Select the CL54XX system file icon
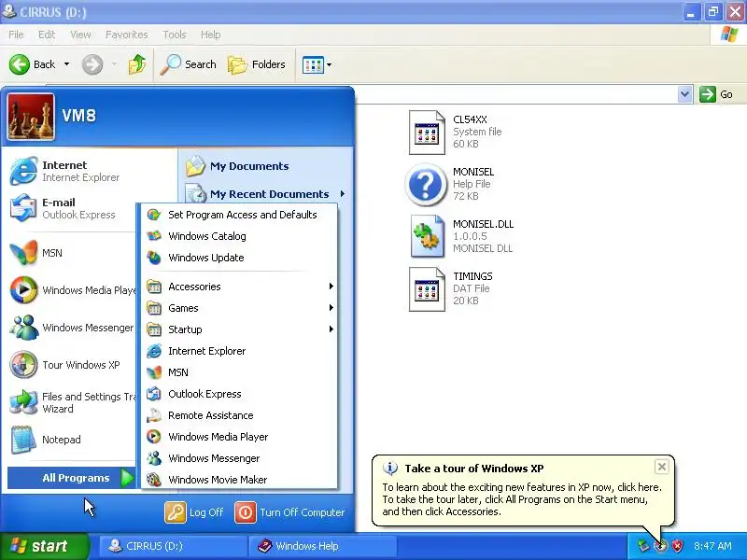Viewport: 747px width, 560px height. [427, 133]
